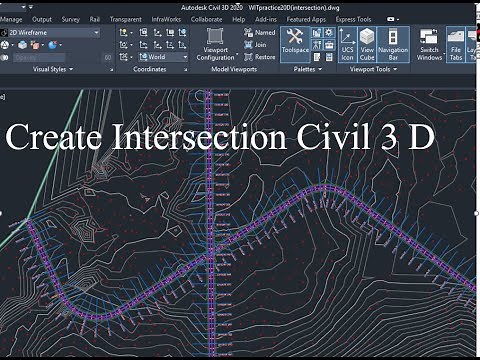Viewport: 480px width, 360px height.
Task: Open the Coordinates panel dialog launcher arrow
Action: (185, 70)
